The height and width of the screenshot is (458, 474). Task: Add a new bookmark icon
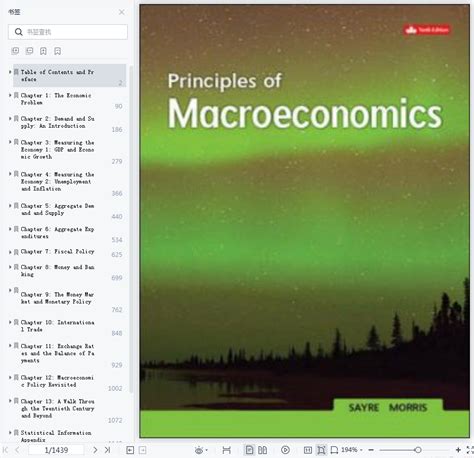(43, 51)
